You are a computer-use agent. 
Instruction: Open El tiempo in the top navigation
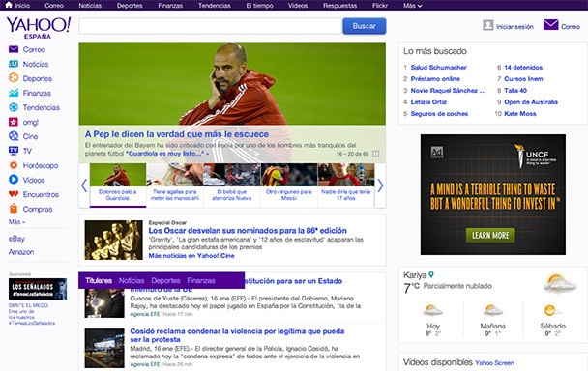259,6
